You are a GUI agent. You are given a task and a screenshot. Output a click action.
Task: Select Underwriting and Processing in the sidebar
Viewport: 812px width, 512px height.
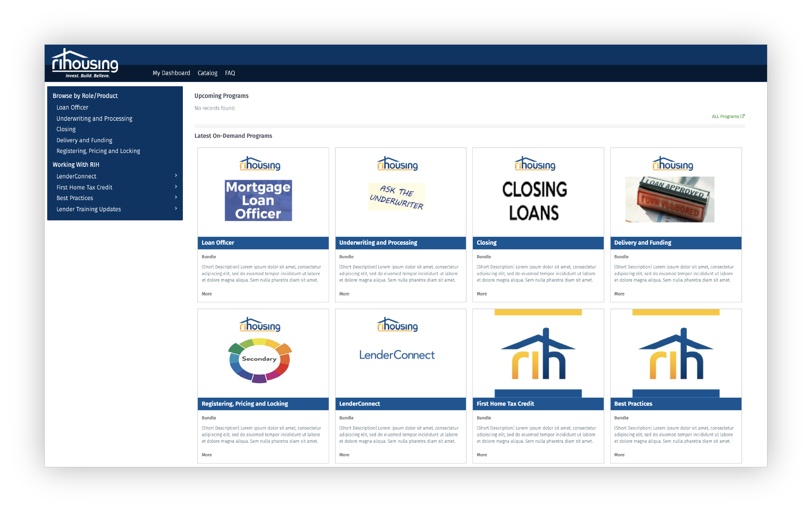[94, 118]
